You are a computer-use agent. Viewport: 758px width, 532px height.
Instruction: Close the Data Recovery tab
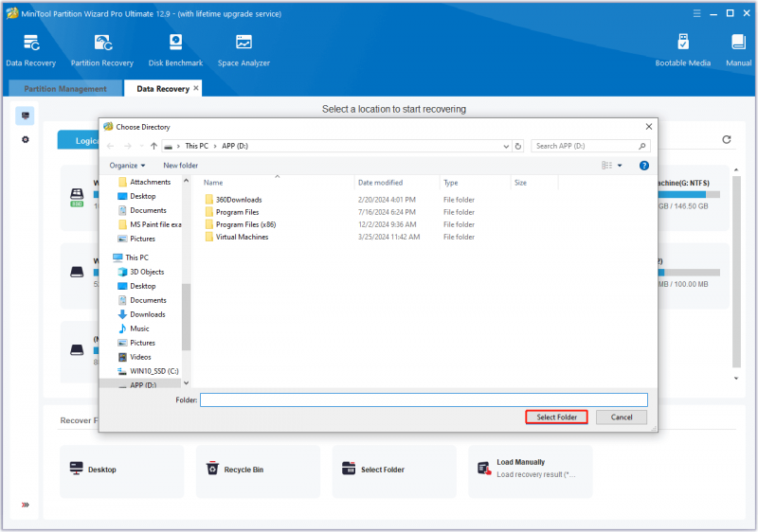tap(196, 88)
